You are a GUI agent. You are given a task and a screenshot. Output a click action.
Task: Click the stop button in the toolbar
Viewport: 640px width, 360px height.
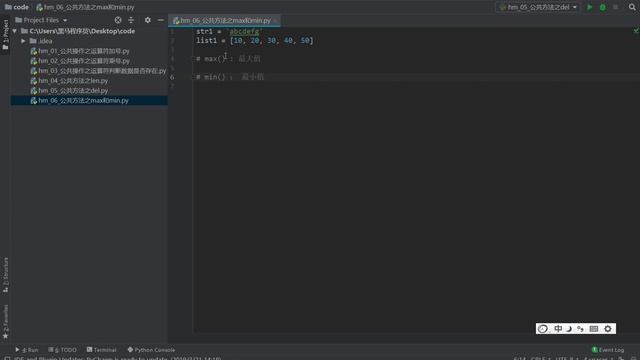(x=616, y=7)
